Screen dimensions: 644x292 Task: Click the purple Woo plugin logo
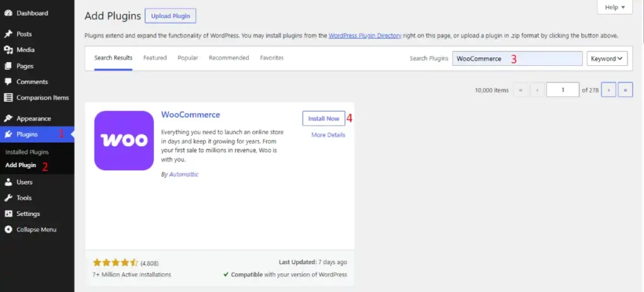[x=124, y=140]
